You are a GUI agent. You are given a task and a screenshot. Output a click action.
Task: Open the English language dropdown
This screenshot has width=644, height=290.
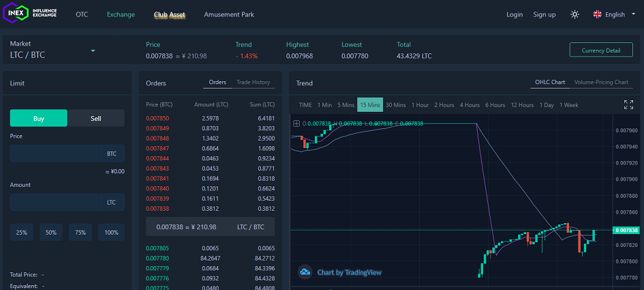pos(614,14)
